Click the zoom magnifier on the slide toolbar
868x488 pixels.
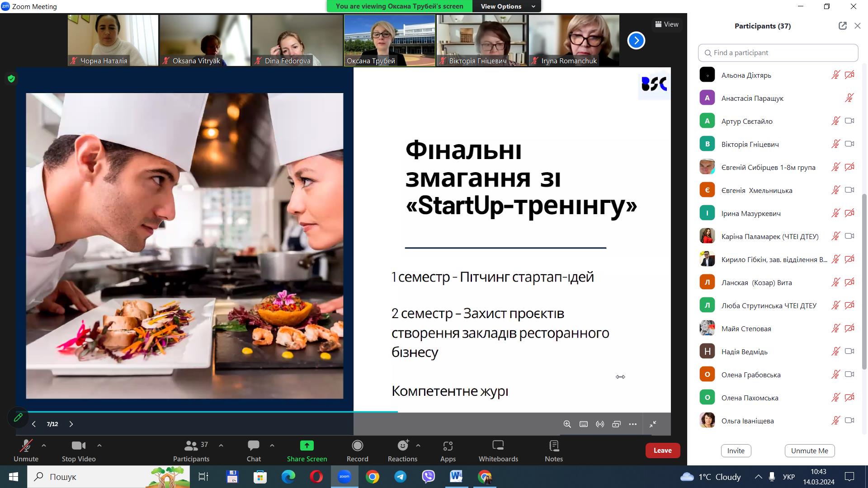coord(567,424)
